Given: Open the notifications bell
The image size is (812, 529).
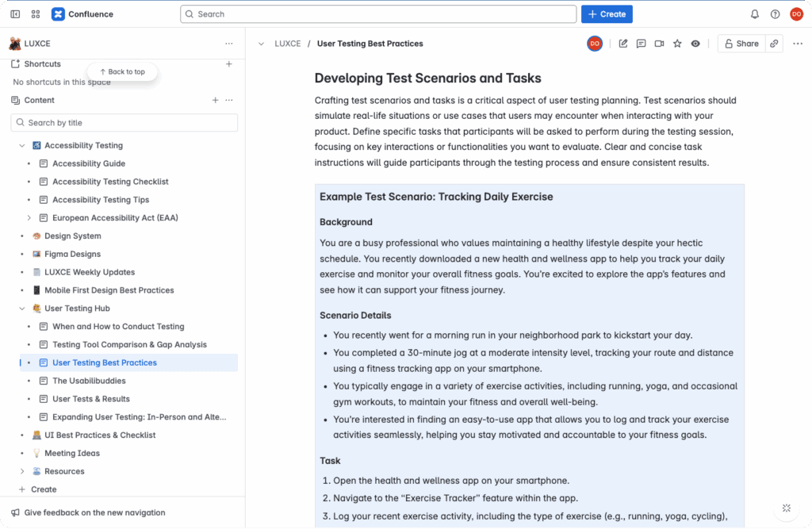Looking at the screenshot, I should pyautogui.click(x=754, y=14).
